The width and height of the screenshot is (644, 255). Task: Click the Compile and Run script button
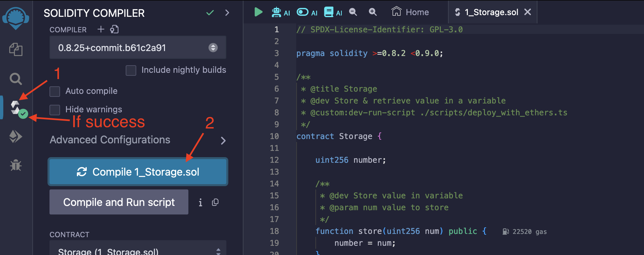point(119,202)
